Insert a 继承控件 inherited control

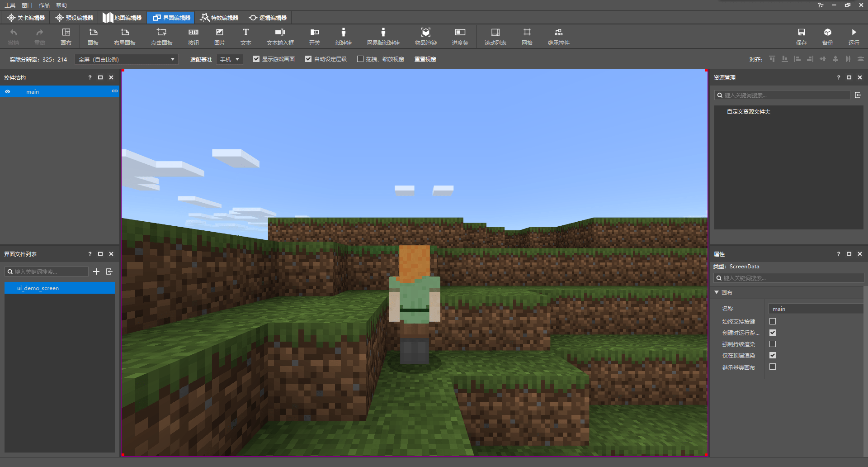pos(559,36)
